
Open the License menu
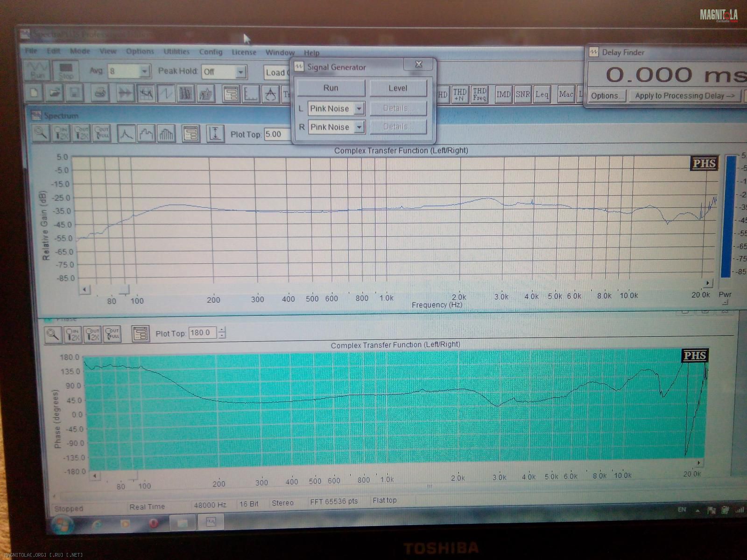tap(244, 52)
